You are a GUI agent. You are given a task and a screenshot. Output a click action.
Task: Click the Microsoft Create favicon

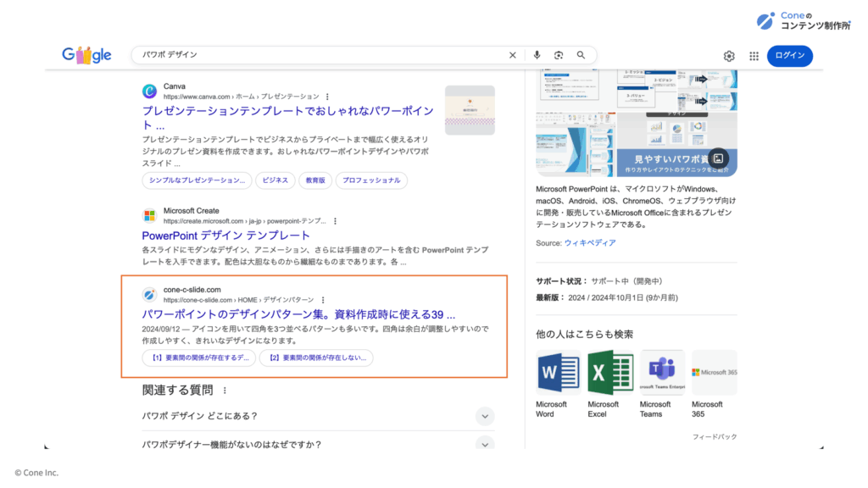point(149,215)
